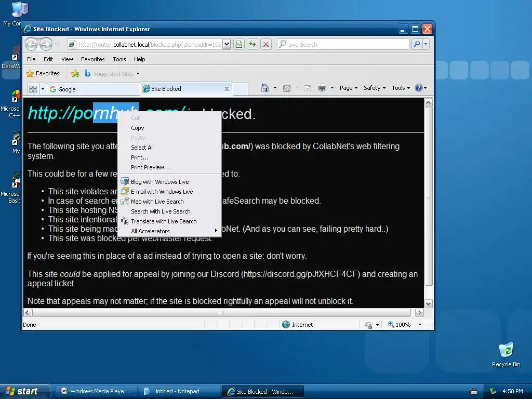The width and height of the screenshot is (532, 399).
Task: Open the Edit menu
Action: click(48, 59)
